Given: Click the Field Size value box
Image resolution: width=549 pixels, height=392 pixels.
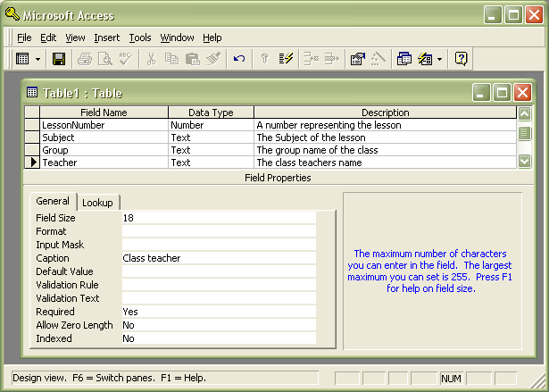Looking at the screenshot, I should [x=219, y=218].
